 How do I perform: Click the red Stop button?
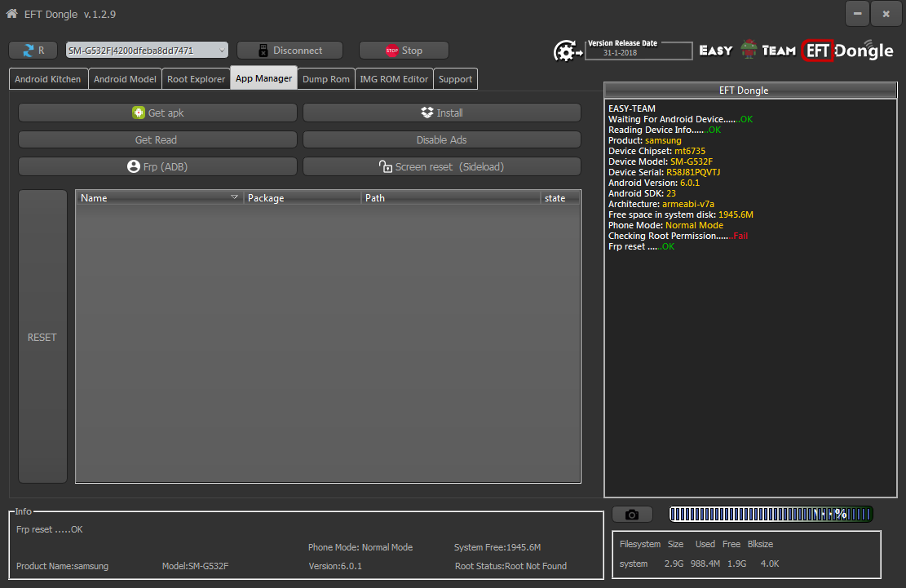click(x=404, y=51)
